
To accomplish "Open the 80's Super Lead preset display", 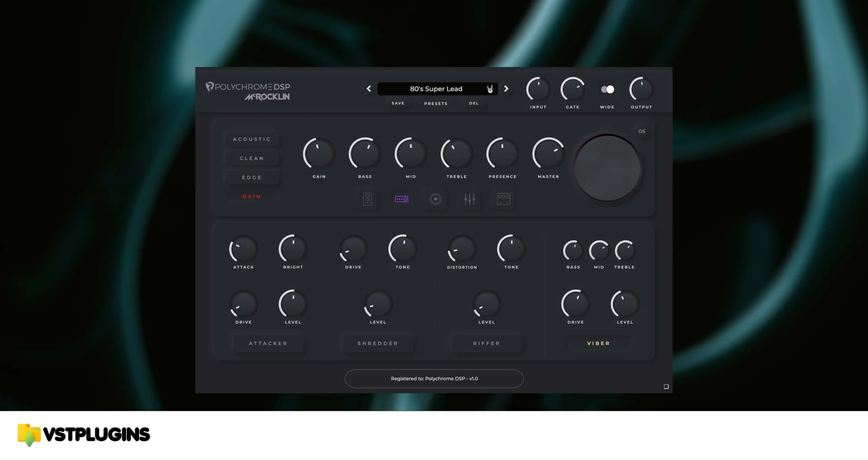I will tap(437, 89).
